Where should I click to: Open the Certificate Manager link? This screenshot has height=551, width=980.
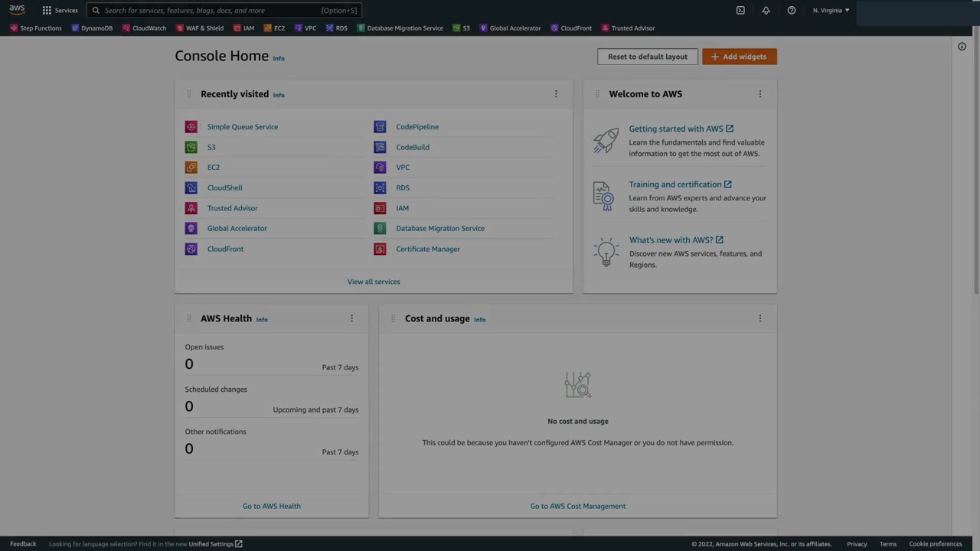428,249
